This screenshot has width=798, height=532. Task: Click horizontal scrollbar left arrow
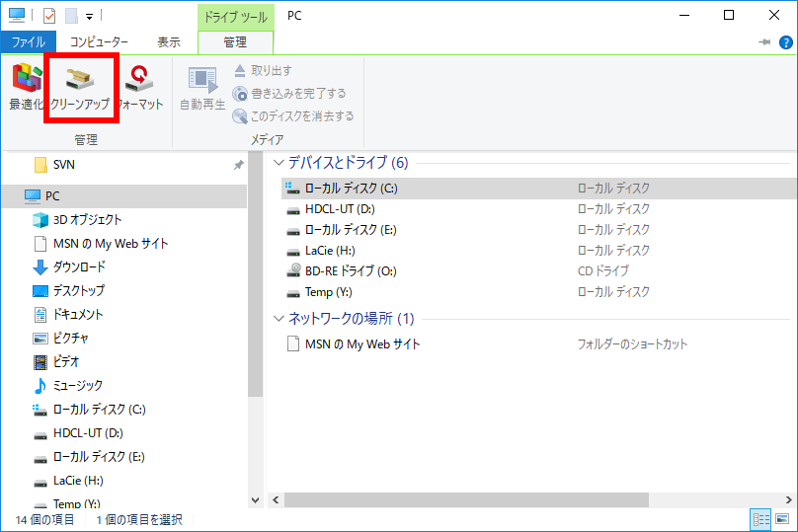[x=276, y=500]
